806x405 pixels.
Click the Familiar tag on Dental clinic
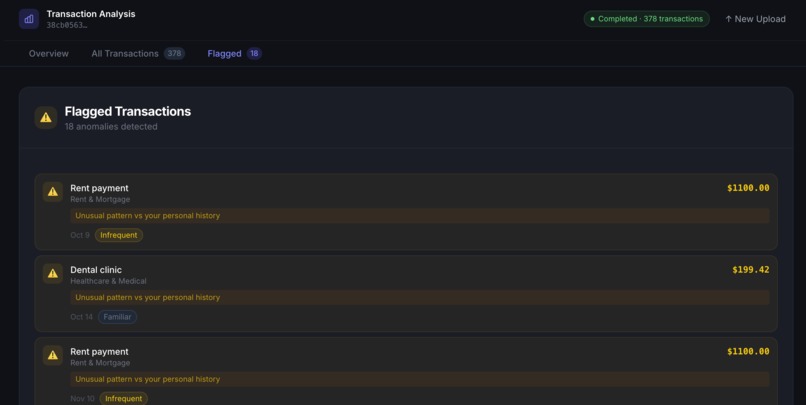coord(117,317)
